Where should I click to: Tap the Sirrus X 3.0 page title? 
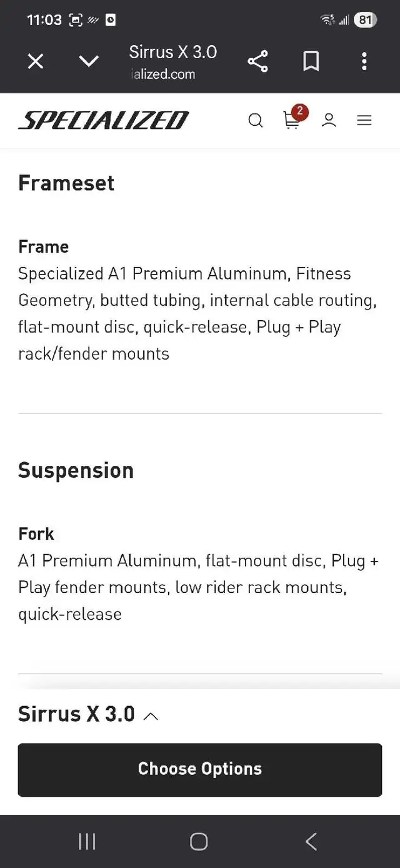[172, 52]
